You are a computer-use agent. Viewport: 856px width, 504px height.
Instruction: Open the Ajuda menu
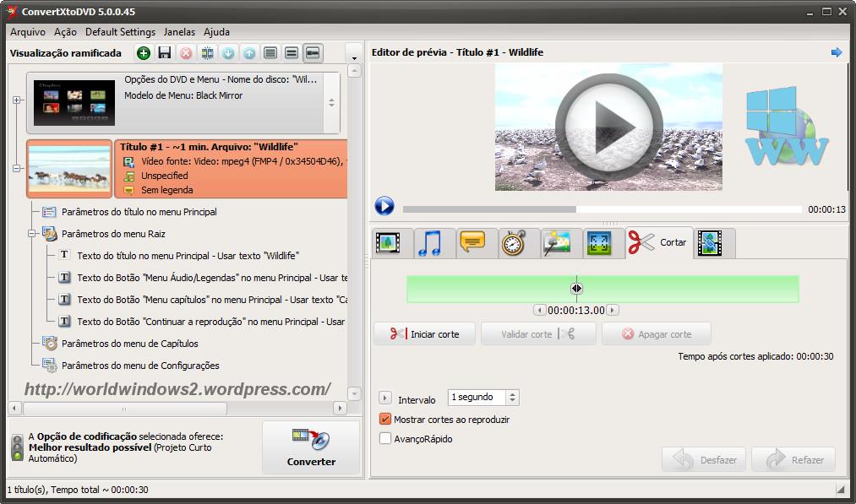tap(216, 31)
